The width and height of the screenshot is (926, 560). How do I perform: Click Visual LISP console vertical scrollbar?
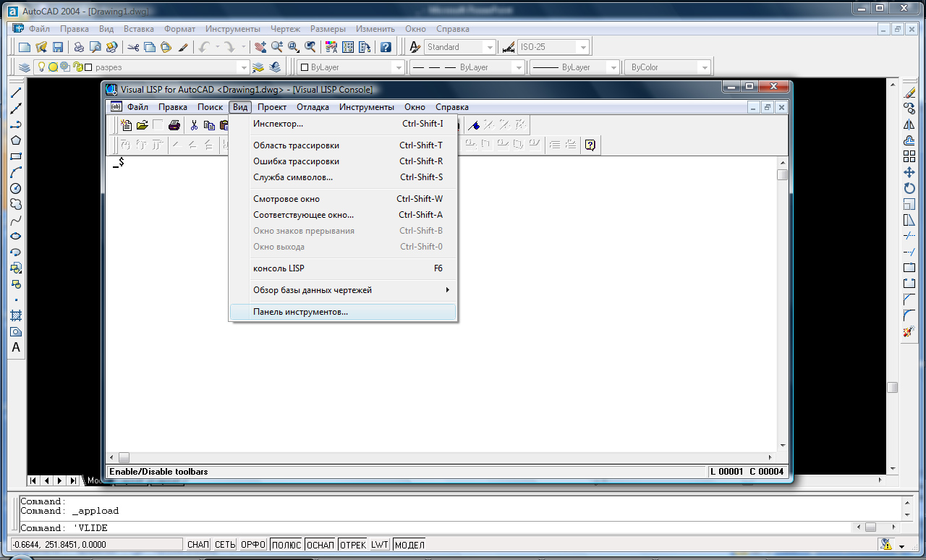point(782,304)
